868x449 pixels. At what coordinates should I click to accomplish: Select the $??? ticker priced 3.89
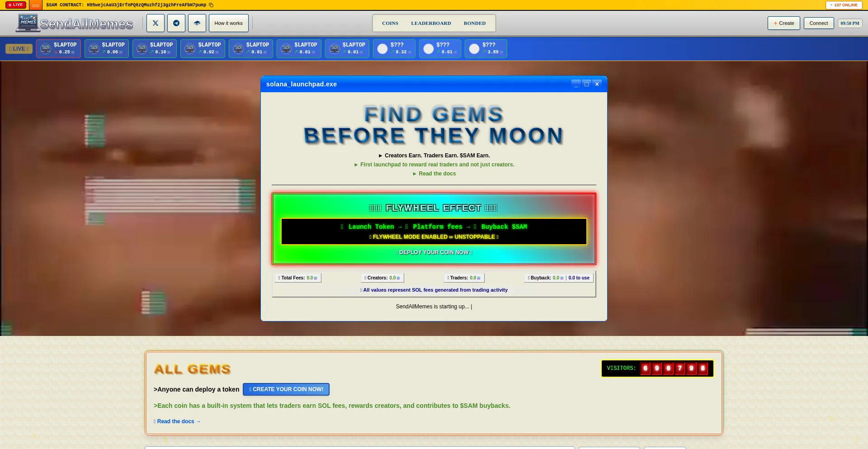point(486,48)
